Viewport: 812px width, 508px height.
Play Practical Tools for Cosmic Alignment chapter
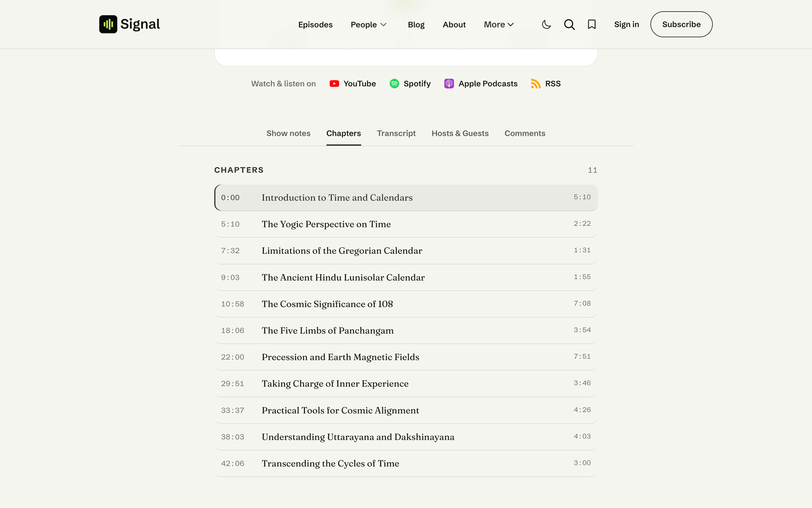406,411
